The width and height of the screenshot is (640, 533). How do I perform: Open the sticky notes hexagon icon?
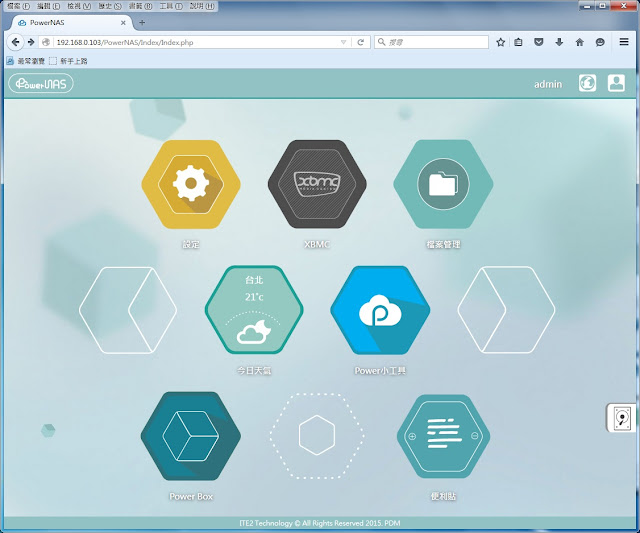coord(443,436)
